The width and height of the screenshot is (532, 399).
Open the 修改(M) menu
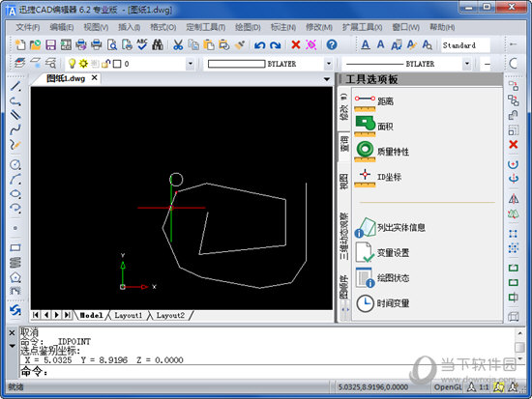point(319,27)
